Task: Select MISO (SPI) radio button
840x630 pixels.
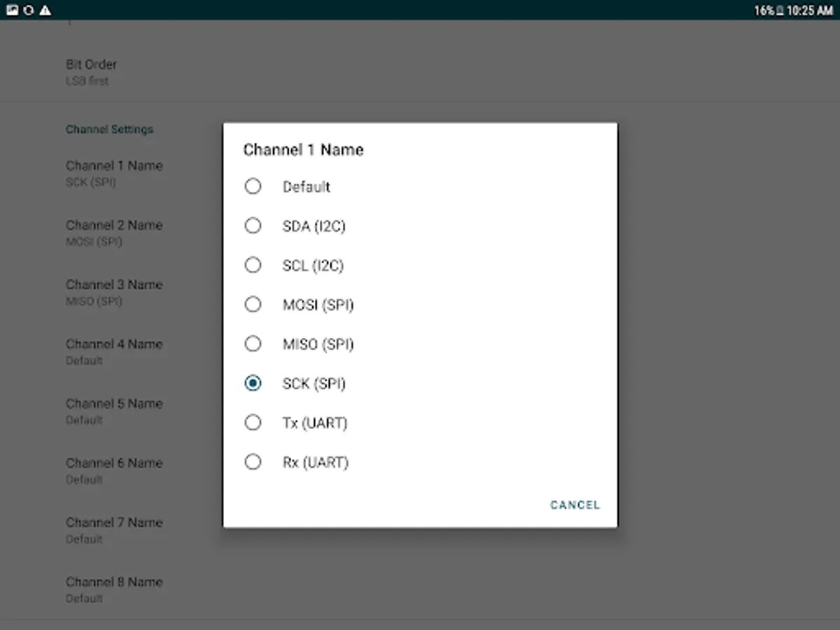Action: pos(253,344)
